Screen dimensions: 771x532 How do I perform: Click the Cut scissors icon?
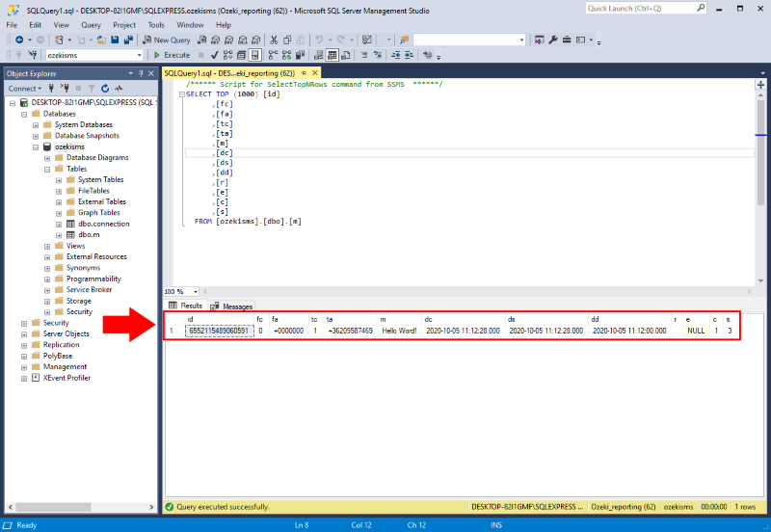point(274,40)
